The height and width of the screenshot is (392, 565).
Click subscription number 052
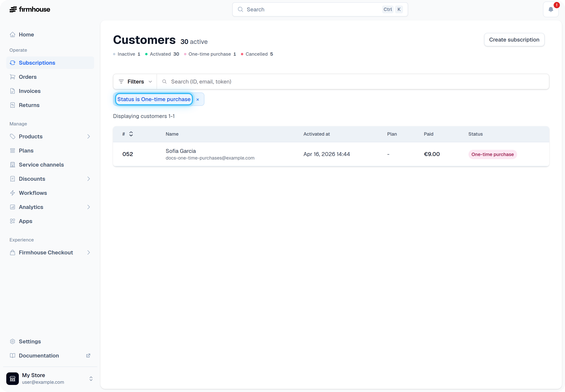pyautogui.click(x=128, y=154)
